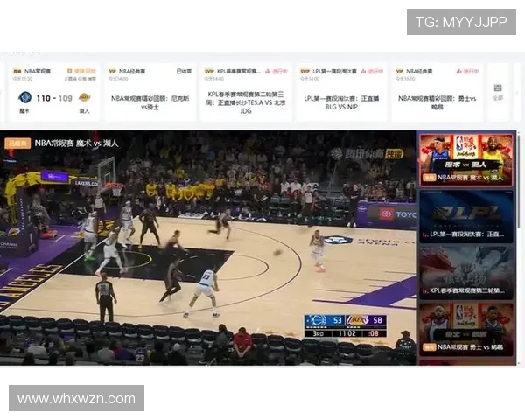Viewport: 525px width, 420px height.
Task: Click the live-status icon on KPL春季赛 card
Action: tap(268, 72)
